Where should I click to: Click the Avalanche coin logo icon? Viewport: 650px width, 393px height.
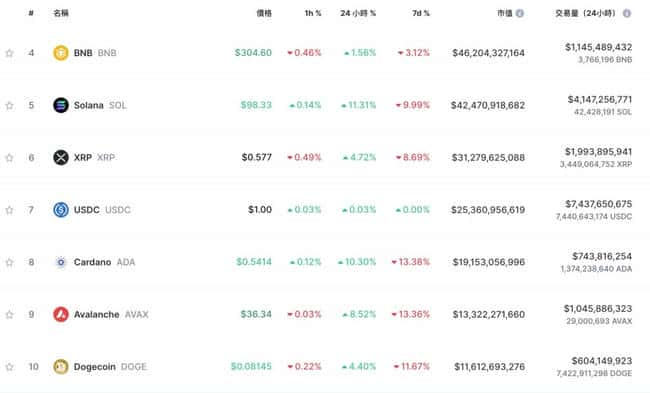pyautogui.click(x=61, y=314)
